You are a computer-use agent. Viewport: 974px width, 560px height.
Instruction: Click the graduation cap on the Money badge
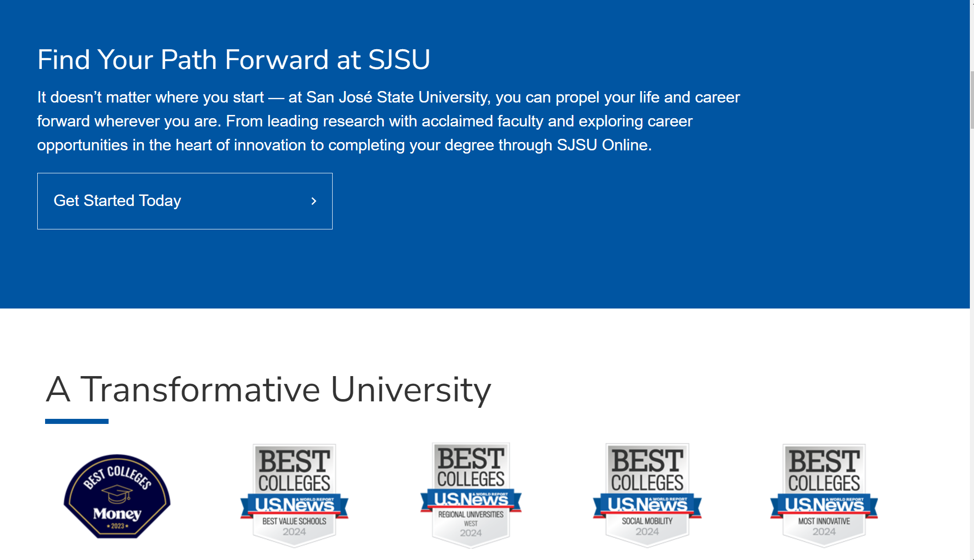tap(117, 495)
